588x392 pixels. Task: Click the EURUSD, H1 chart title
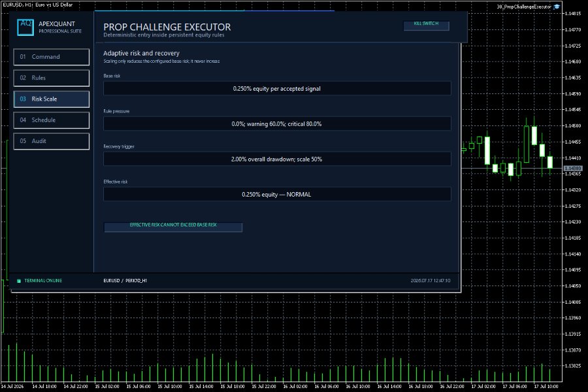[x=37, y=5]
